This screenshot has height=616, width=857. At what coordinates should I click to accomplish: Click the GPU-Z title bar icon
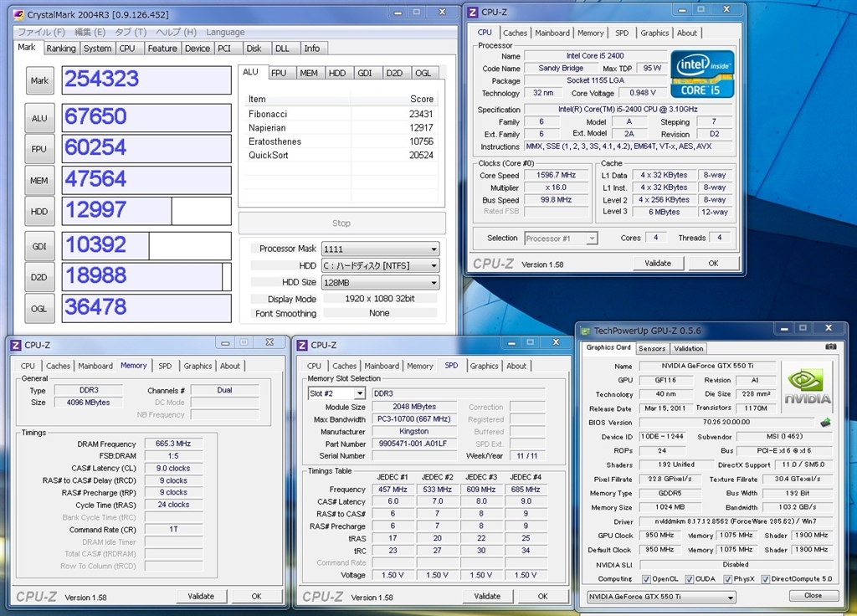(585, 331)
